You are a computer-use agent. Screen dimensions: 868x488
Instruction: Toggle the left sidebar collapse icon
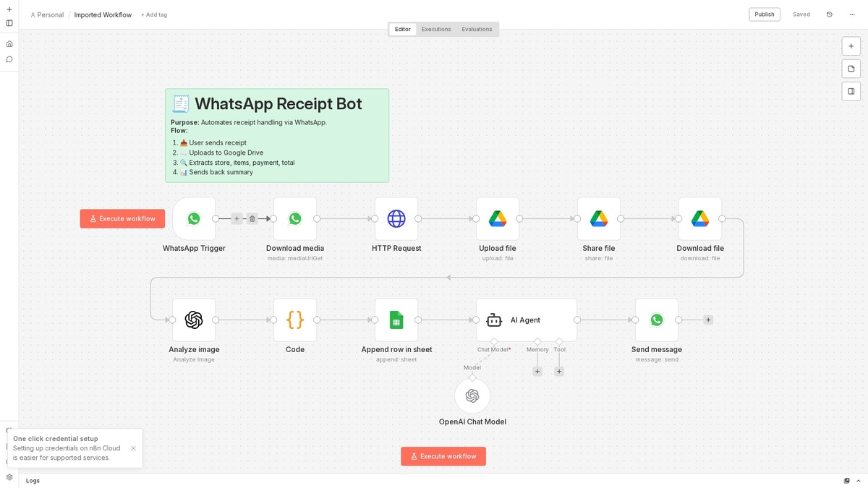(x=9, y=23)
